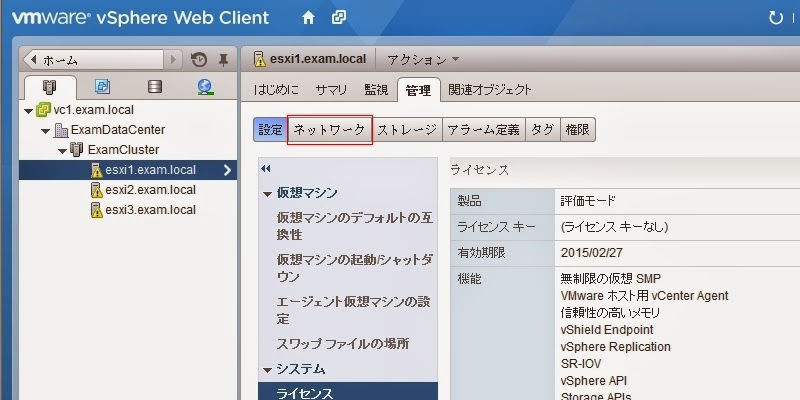Select ExamCluster in the tree
This screenshot has height=400, width=800.
pos(123,150)
